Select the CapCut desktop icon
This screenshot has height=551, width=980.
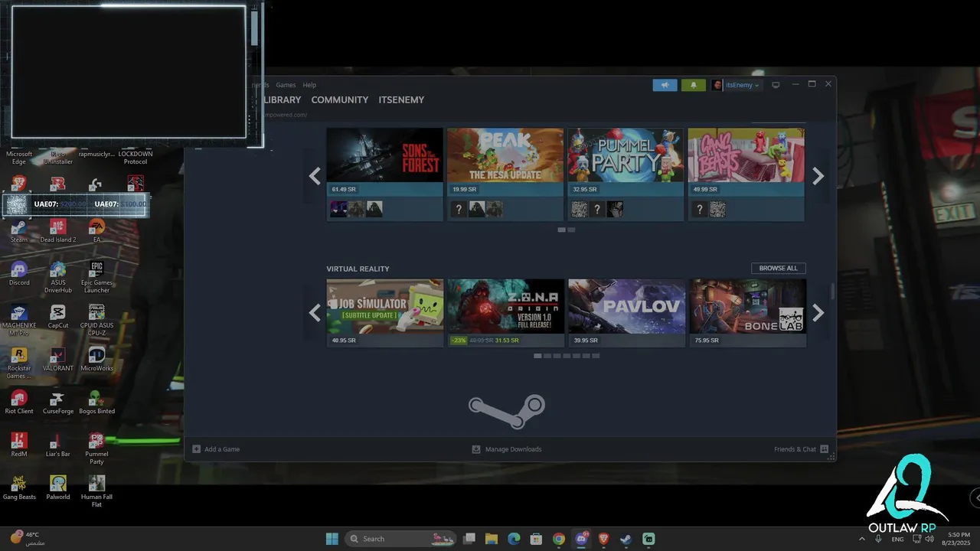57,316
